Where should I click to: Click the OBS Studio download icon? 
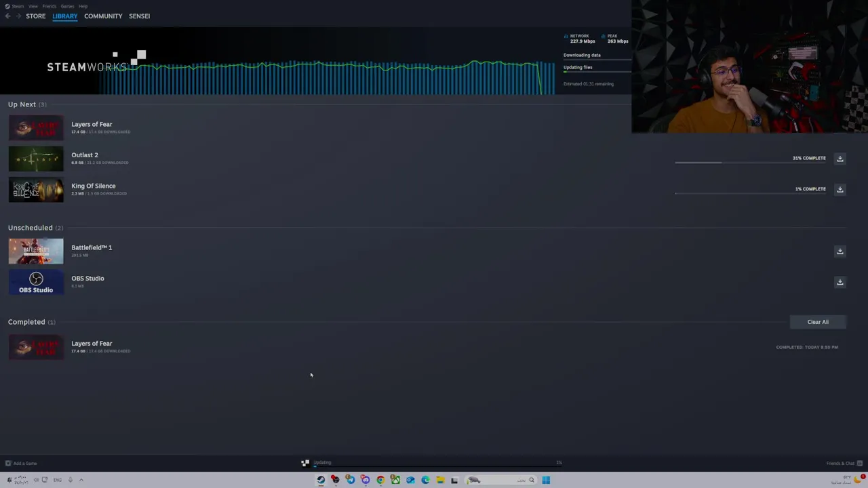click(x=840, y=282)
